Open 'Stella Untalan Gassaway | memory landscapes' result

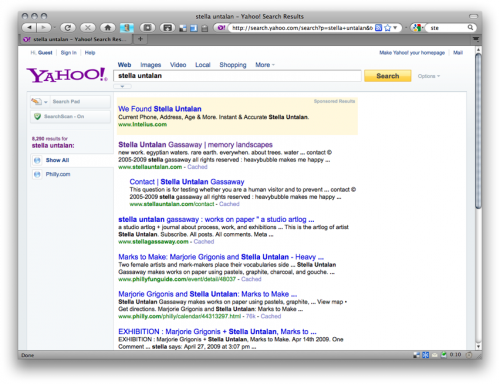click(x=195, y=145)
